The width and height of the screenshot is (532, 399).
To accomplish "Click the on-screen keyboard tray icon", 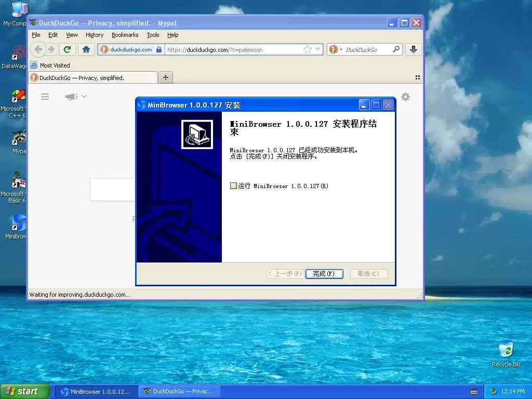I will (x=474, y=392).
